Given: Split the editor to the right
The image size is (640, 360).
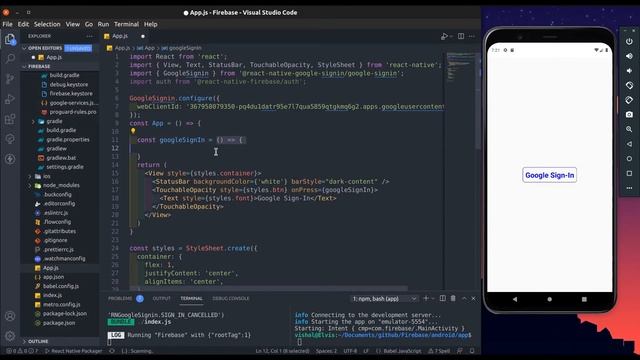Looking at the screenshot, I should [461, 36].
